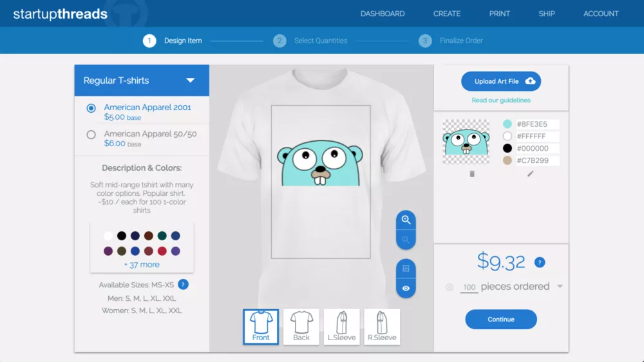This screenshot has width=644, height=362.
Task: Select the L.Sleeve view
Action: [x=342, y=327]
